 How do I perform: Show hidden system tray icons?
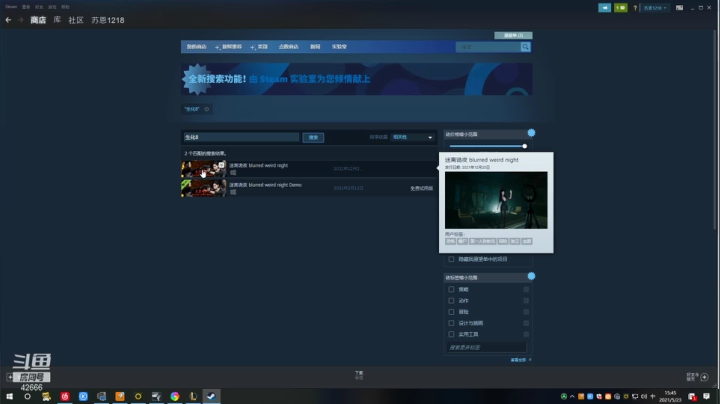pos(572,396)
